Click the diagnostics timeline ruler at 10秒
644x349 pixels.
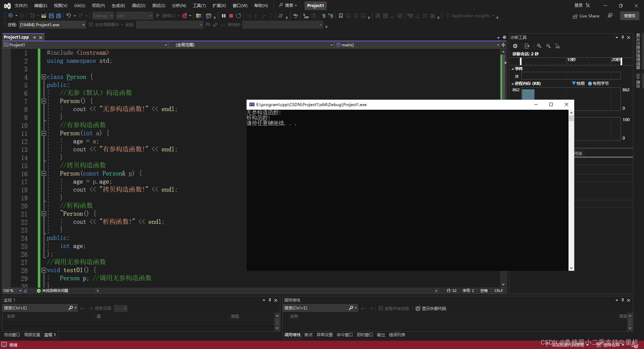pyautogui.click(x=571, y=60)
